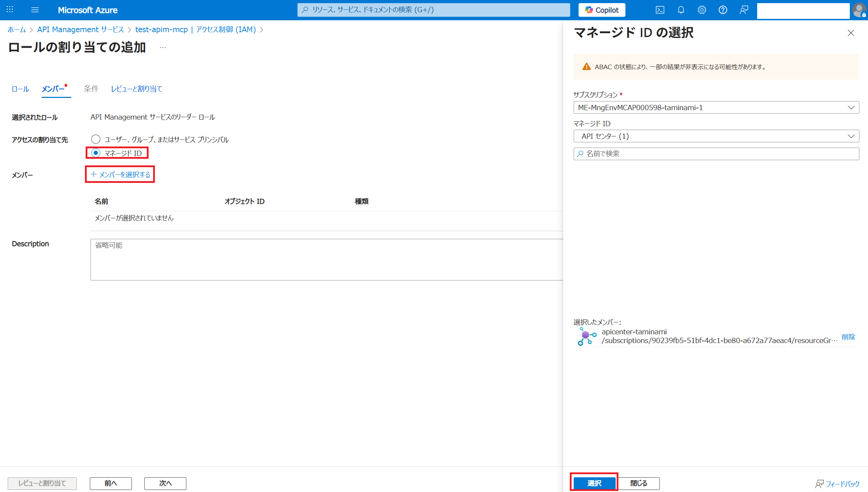Open API Management サービス breadcrumb
The height and width of the screenshot is (492, 868).
tap(80, 29)
